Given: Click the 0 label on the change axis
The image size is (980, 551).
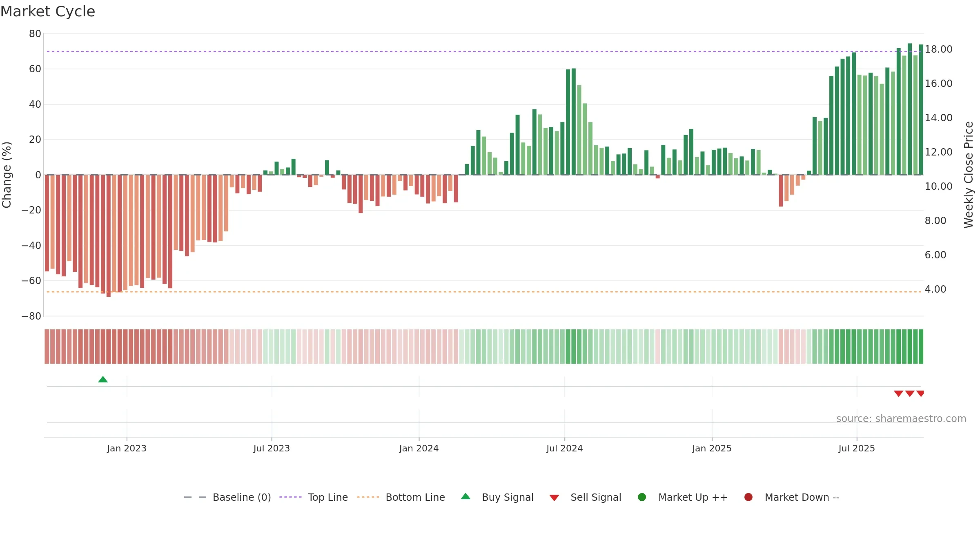Looking at the screenshot, I should click(38, 175).
